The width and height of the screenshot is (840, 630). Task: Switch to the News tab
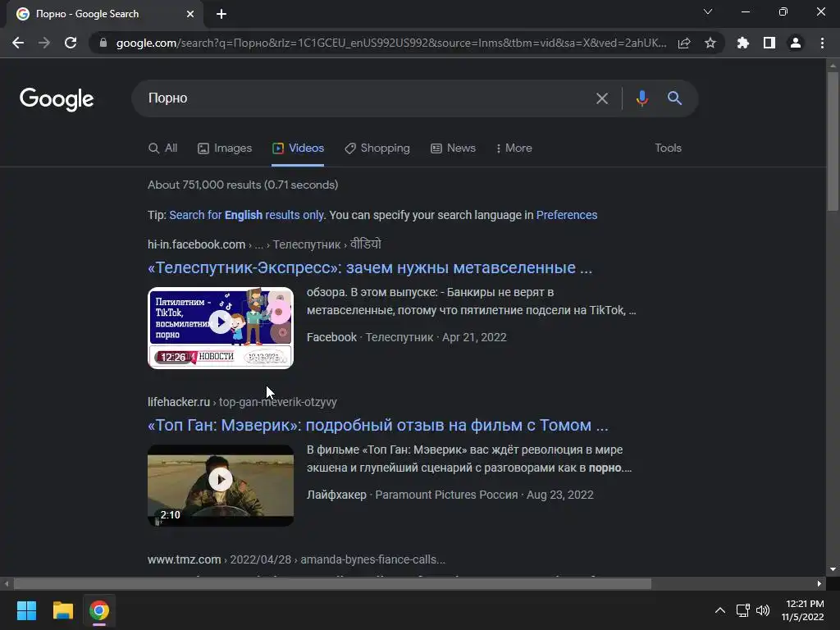[453, 148]
